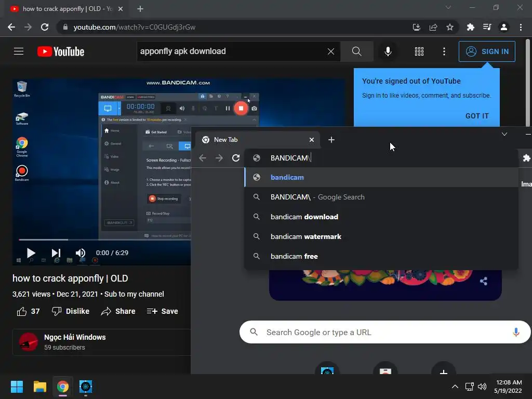Dismiss the popup with GOT IT
Screen dimensions: 532x399
pos(477,116)
